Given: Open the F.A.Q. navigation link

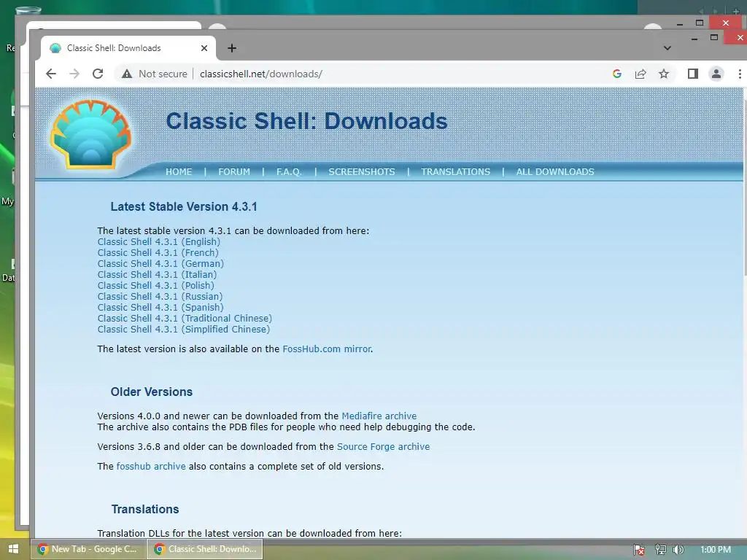Looking at the screenshot, I should pyautogui.click(x=289, y=172).
